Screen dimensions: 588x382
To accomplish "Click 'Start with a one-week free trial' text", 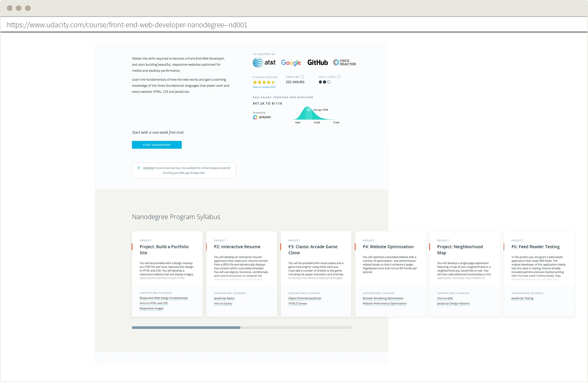I will click(158, 132).
